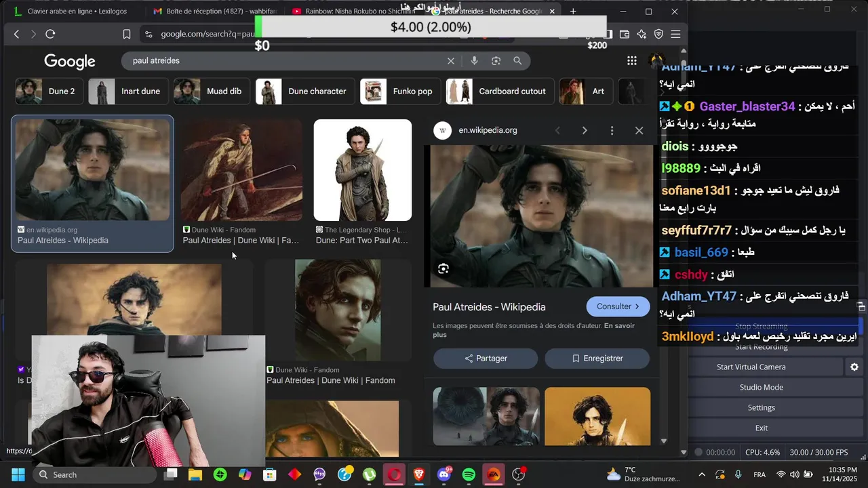This screenshot has width=868, height=488.
Task: Go back with the browser back arrow
Action: [17, 34]
